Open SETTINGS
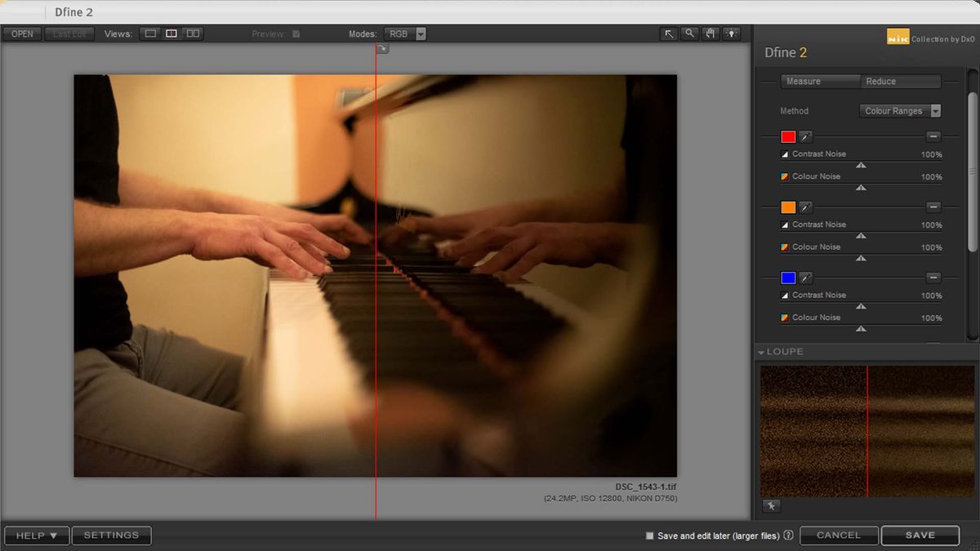 tap(111, 535)
